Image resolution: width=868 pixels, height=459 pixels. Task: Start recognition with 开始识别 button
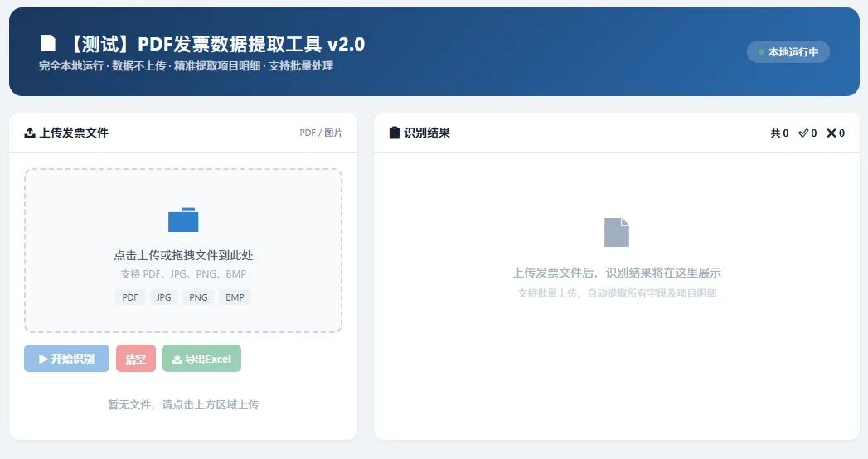click(66, 359)
